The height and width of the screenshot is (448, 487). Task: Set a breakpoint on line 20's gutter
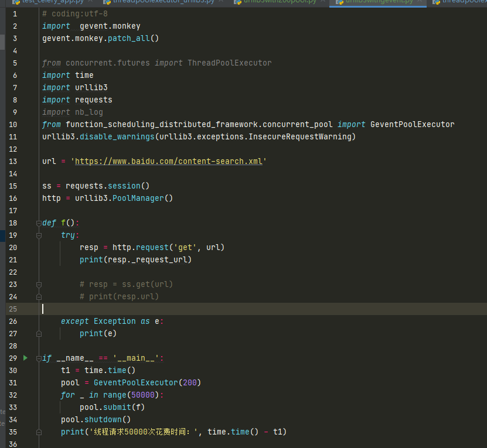28,247
